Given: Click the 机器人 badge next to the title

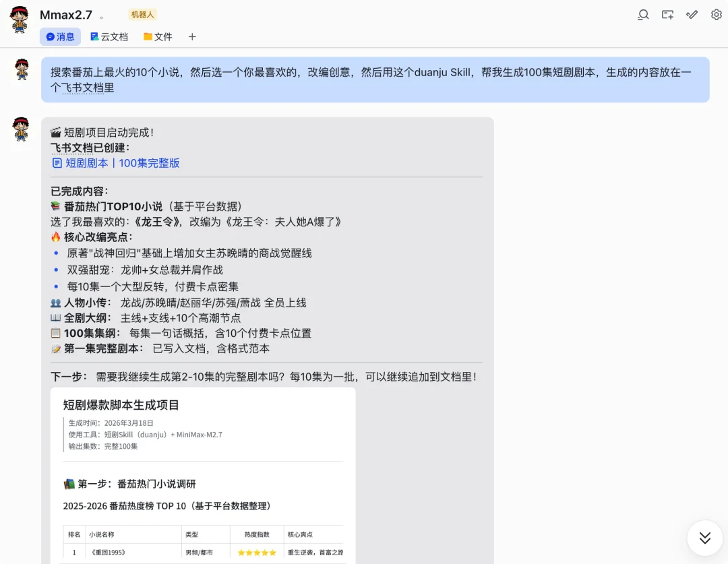Looking at the screenshot, I should point(141,13).
